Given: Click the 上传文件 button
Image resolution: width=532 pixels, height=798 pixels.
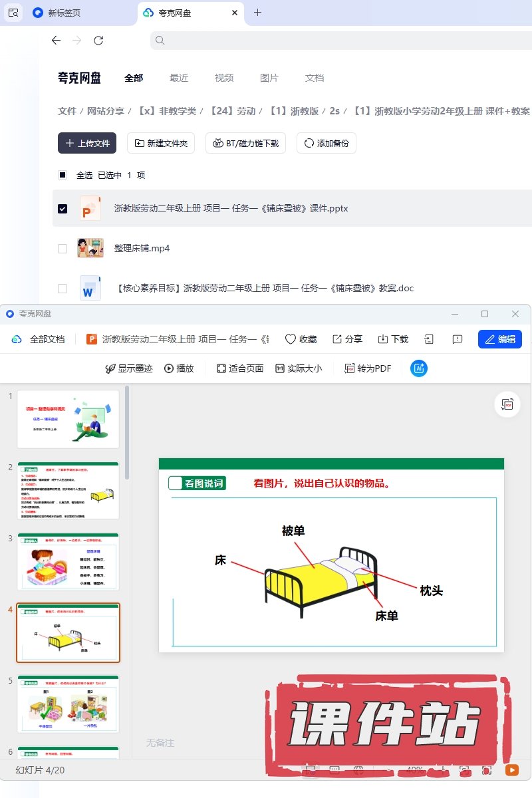Looking at the screenshot, I should [x=87, y=143].
